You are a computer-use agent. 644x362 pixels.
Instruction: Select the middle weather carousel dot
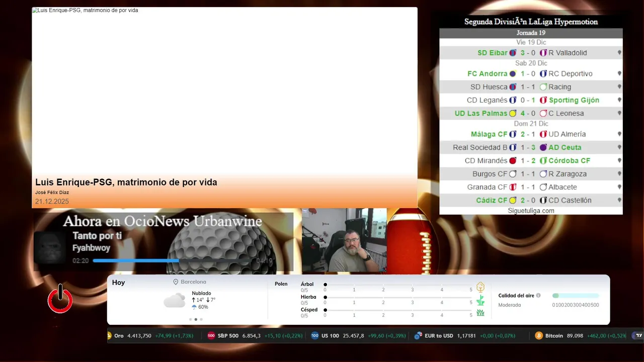[x=196, y=319]
